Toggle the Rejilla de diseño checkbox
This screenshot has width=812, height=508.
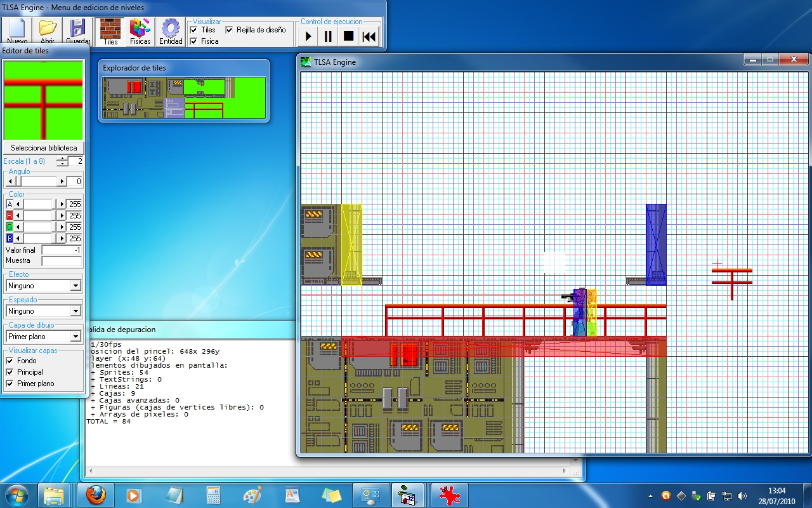tap(229, 30)
